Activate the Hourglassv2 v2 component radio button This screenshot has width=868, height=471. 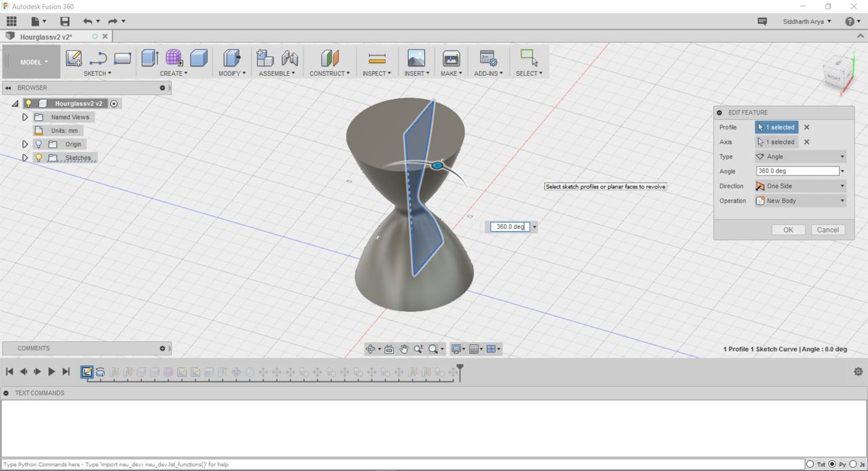coord(114,104)
